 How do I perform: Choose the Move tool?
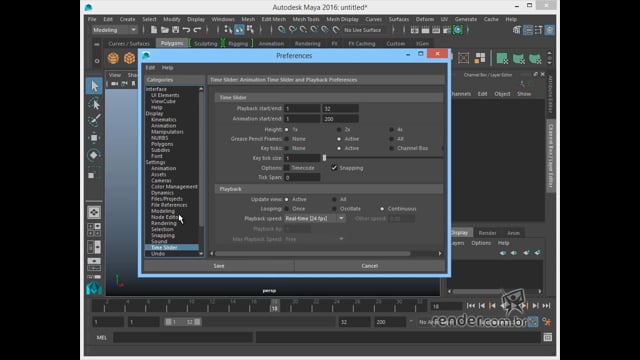pos(94,138)
